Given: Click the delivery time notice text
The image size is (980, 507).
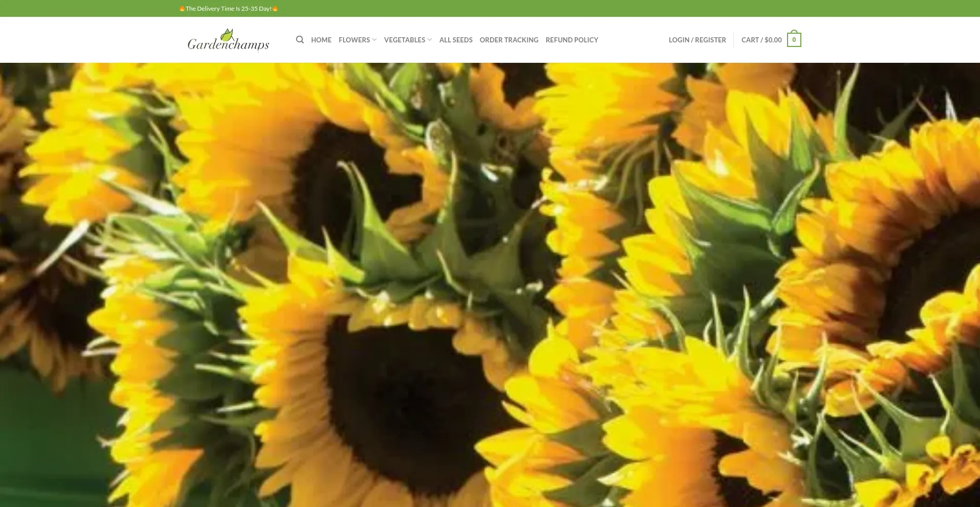Looking at the screenshot, I should point(228,9).
